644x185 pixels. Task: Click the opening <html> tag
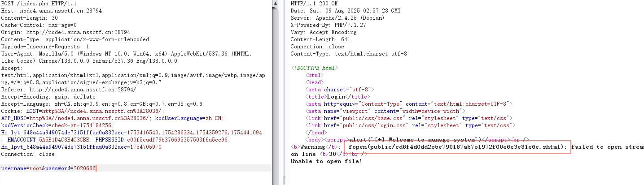point(314,75)
